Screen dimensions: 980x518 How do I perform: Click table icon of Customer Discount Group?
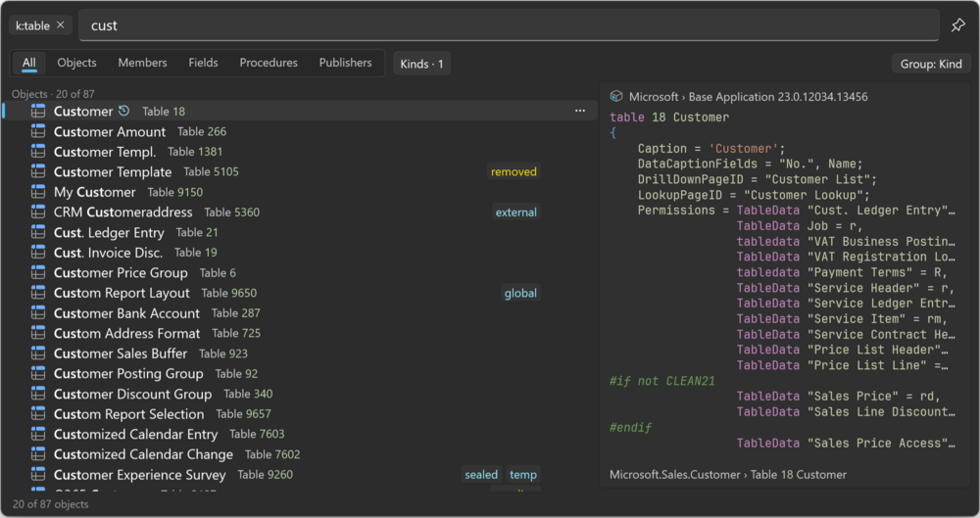click(38, 394)
